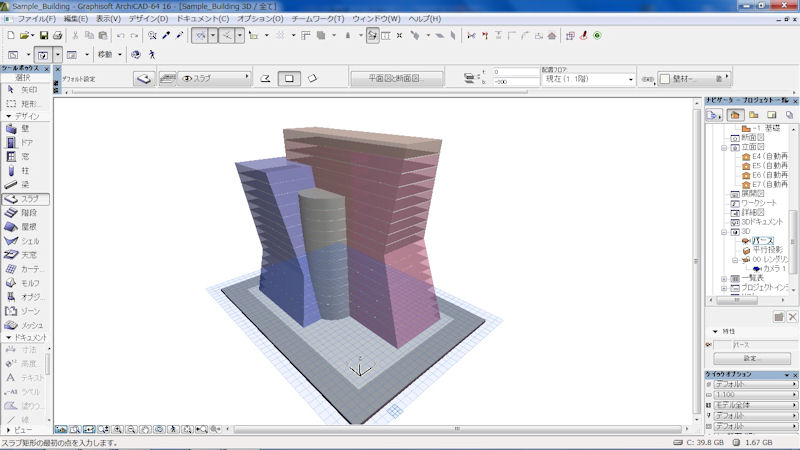Click the 平面図と断面図 button
Image resolution: width=800 pixels, height=450 pixels.
(395, 78)
